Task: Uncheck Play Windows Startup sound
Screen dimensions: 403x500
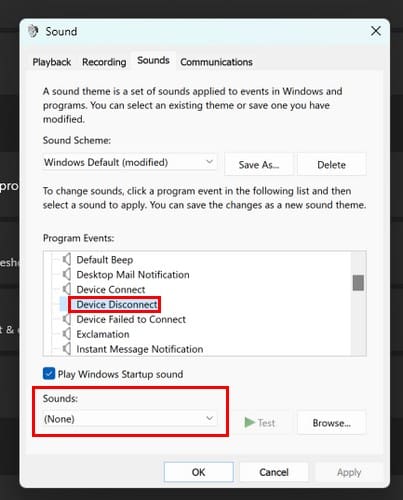Action: pos(49,374)
